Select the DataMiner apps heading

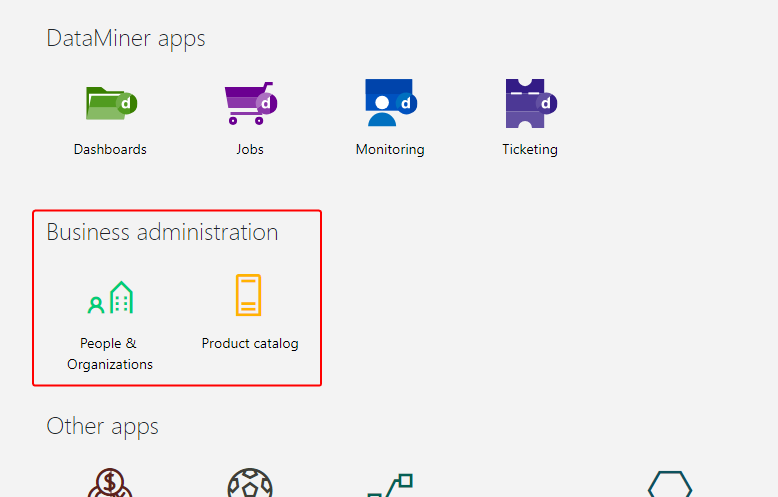point(126,39)
